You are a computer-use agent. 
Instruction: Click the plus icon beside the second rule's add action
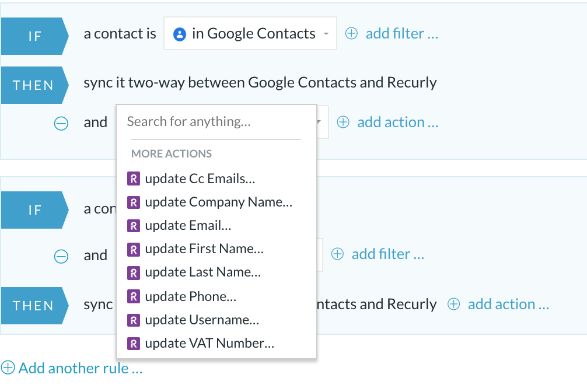click(454, 304)
